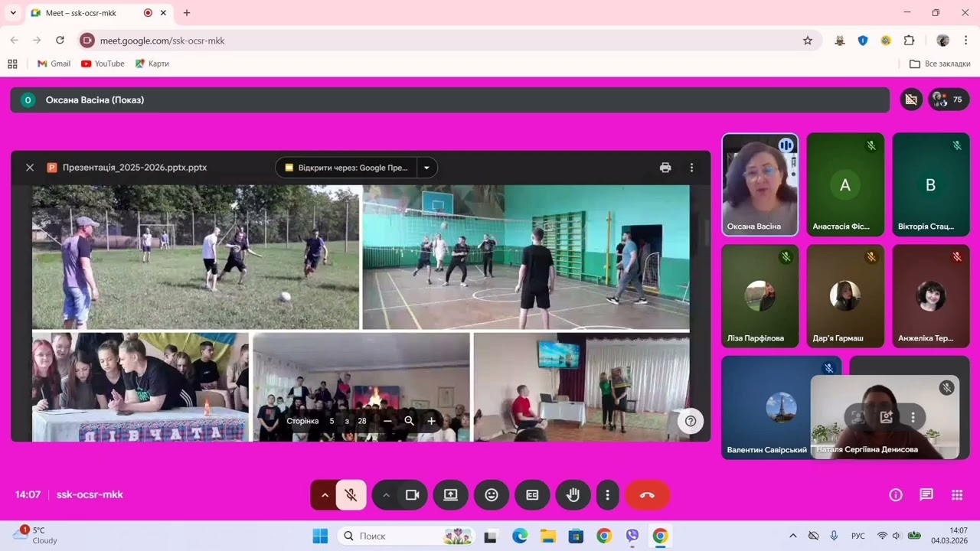Click the page number 5 field
The height and width of the screenshot is (551, 980).
coord(332,421)
